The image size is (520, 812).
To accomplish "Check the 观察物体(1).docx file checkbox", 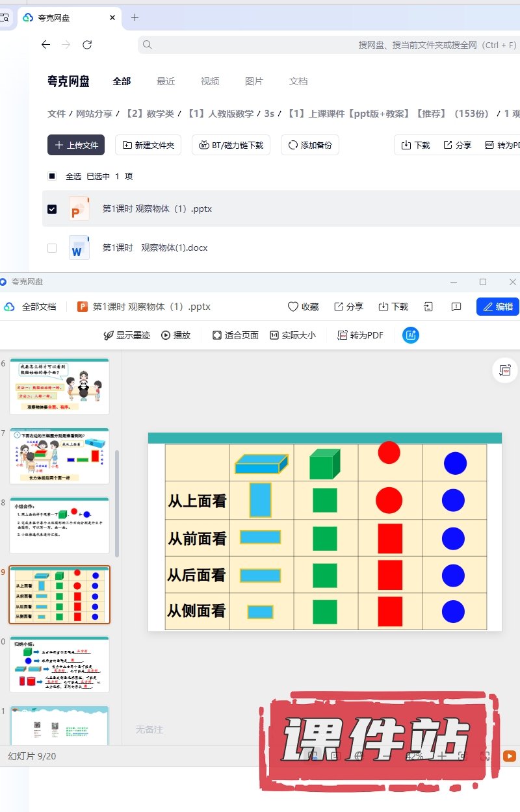I will coord(52,248).
